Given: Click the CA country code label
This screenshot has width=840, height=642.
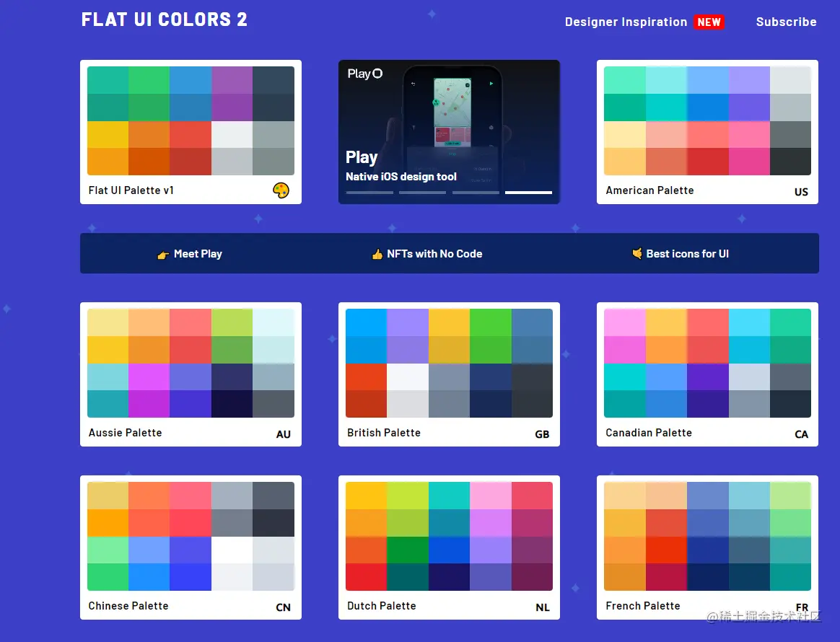Looking at the screenshot, I should click(x=801, y=434).
